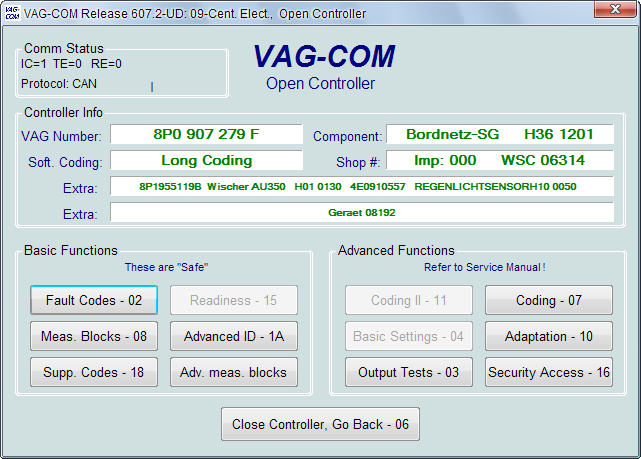
Task: Click the IC=1 TE=0 RE=0 status text
Action: coord(71,64)
